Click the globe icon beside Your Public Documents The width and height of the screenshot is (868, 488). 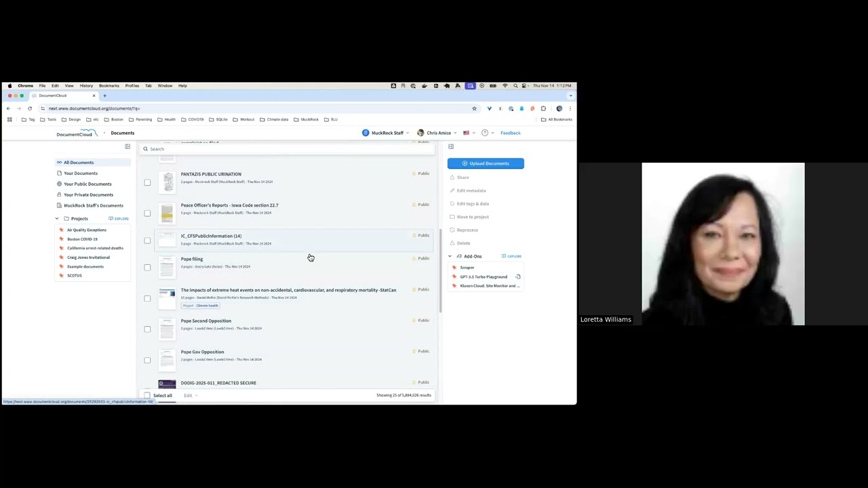[59, 184]
